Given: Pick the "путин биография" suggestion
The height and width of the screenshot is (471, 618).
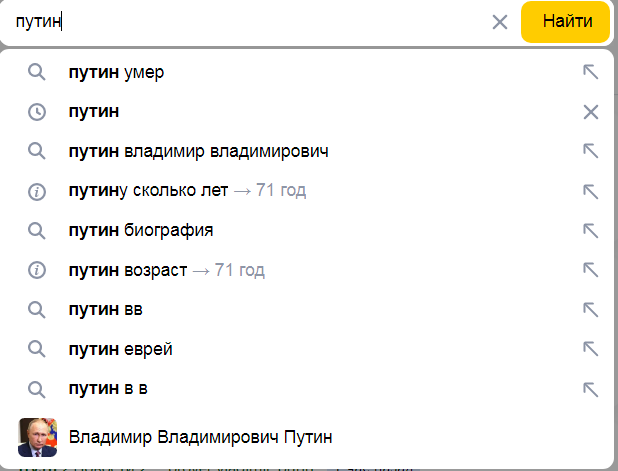Looking at the screenshot, I should click(x=140, y=230).
